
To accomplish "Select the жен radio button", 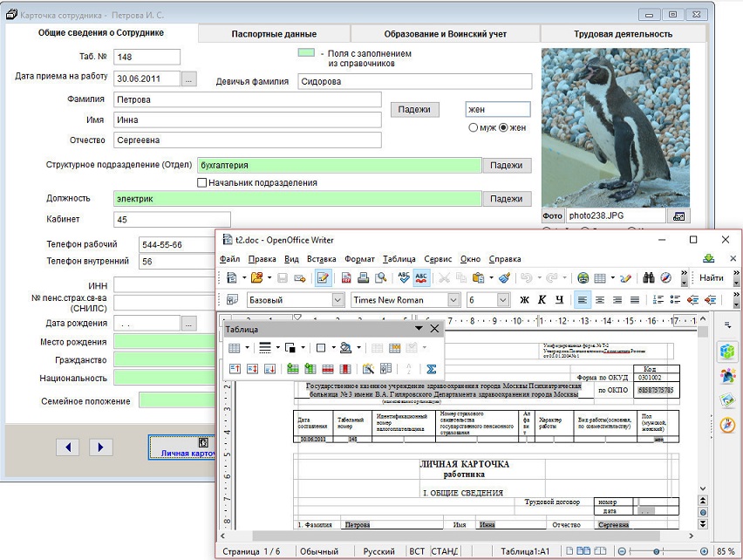I will tap(503, 128).
